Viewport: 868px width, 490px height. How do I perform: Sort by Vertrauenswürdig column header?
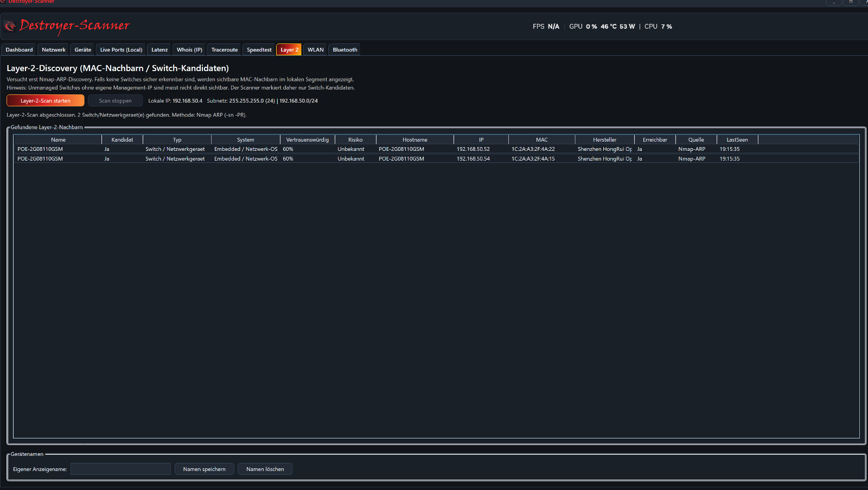[x=308, y=139]
